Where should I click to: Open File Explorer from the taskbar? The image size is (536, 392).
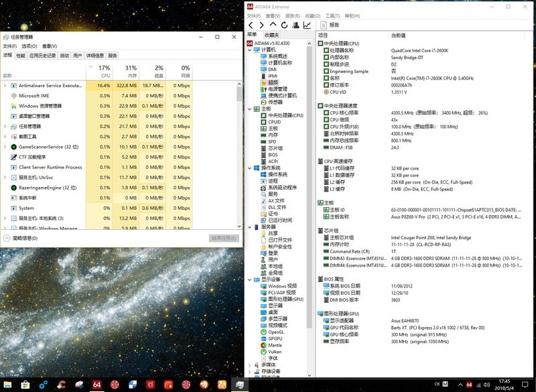point(7,385)
